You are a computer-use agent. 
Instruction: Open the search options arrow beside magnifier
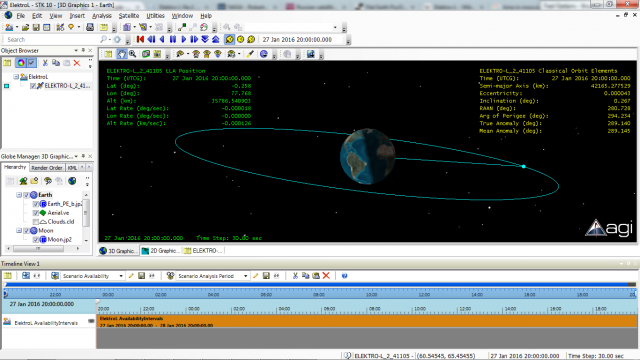point(110,40)
